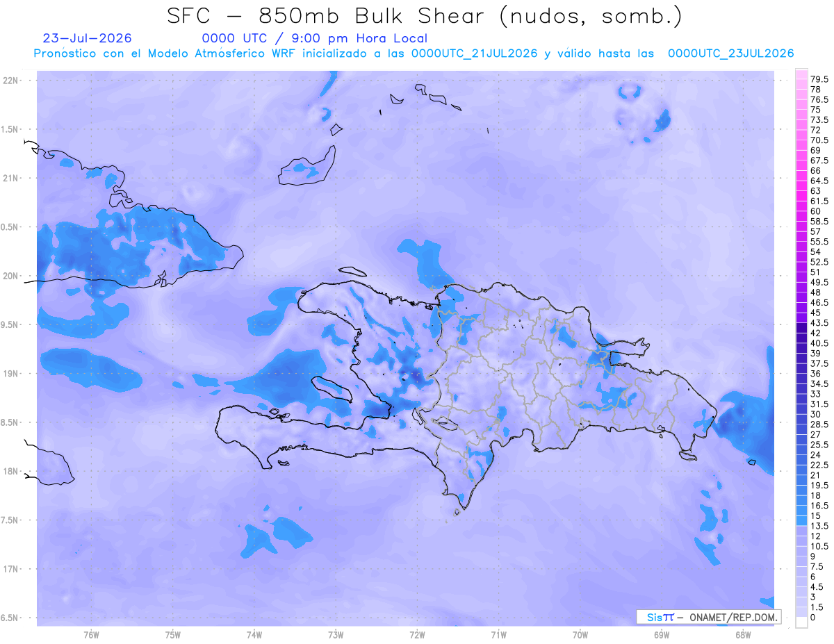Click the color scale value "46.5"
834x644 pixels.
pos(819,303)
